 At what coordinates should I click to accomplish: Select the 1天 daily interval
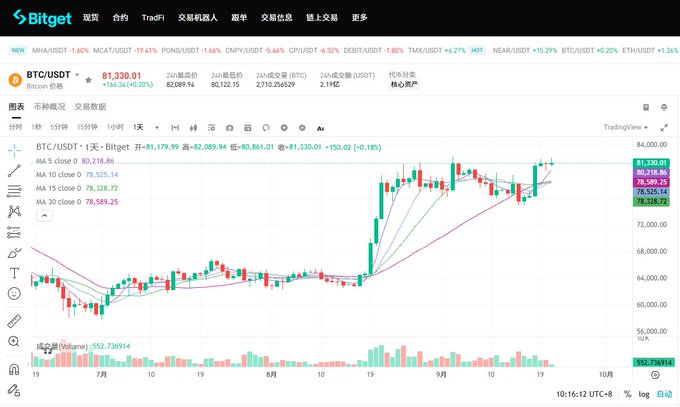[138, 127]
